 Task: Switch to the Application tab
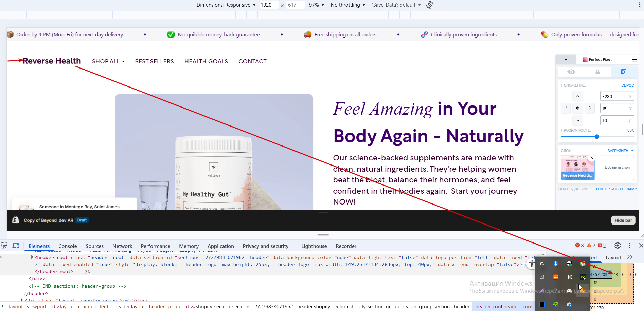pos(221,246)
